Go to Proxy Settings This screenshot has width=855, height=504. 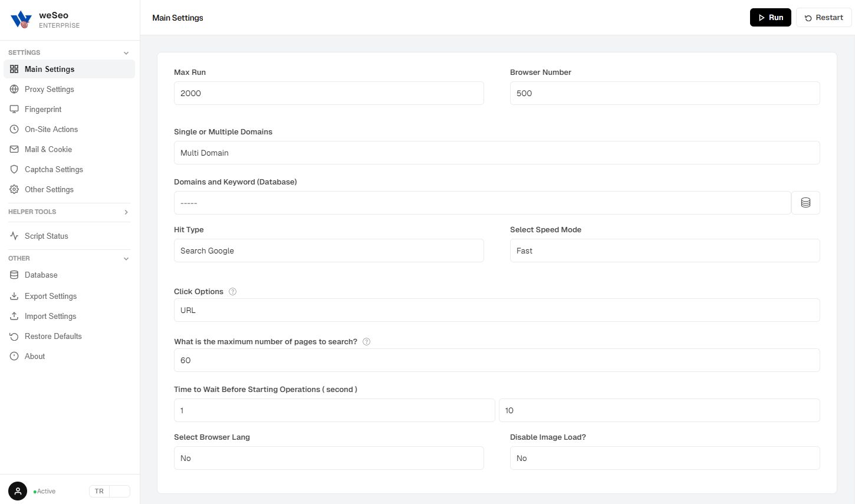click(49, 90)
